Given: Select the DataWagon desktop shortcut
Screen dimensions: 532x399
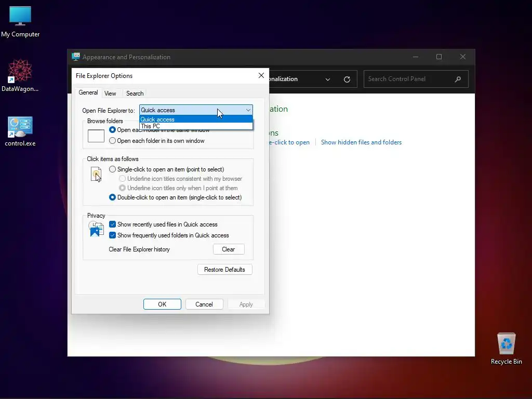Looking at the screenshot, I should tap(20, 76).
